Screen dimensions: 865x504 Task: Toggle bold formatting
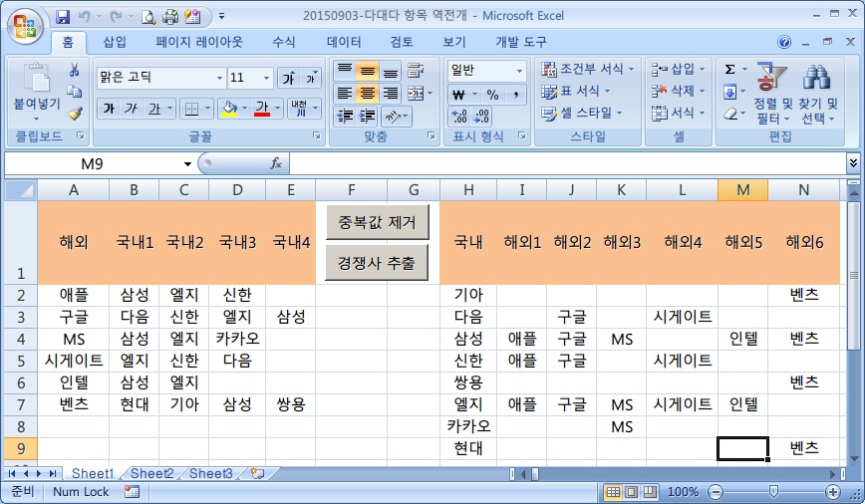109,109
